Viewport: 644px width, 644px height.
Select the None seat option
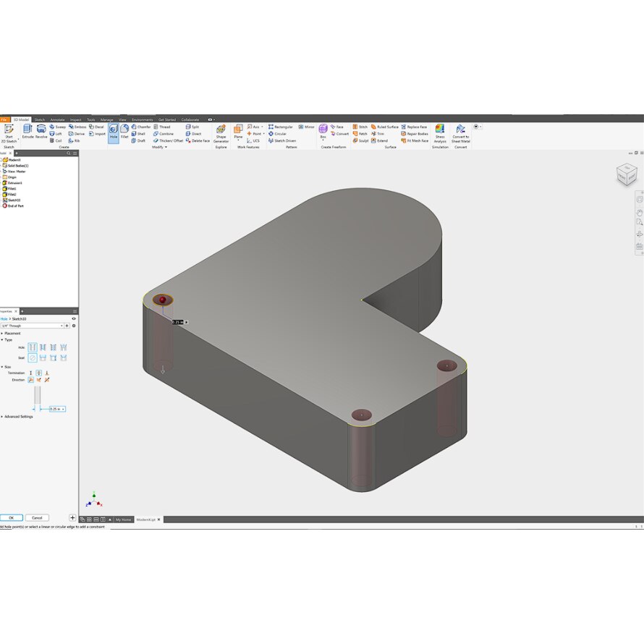click(x=33, y=357)
